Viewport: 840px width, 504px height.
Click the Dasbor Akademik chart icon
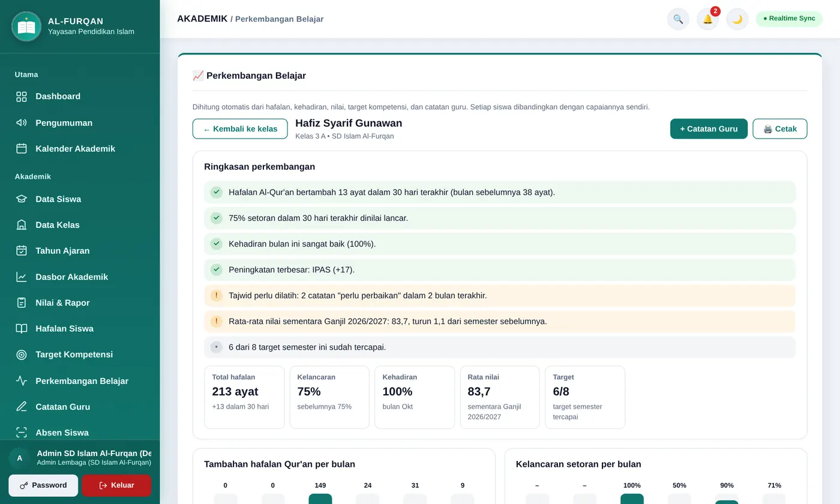pyautogui.click(x=22, y=277)
